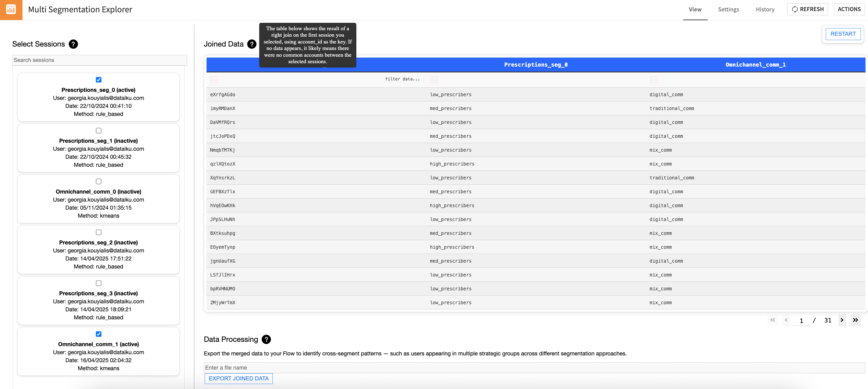Uncheck the Prescriptions_seg_0 session
The width and height of the screenshot is (868, 389).
click(98, 80)
